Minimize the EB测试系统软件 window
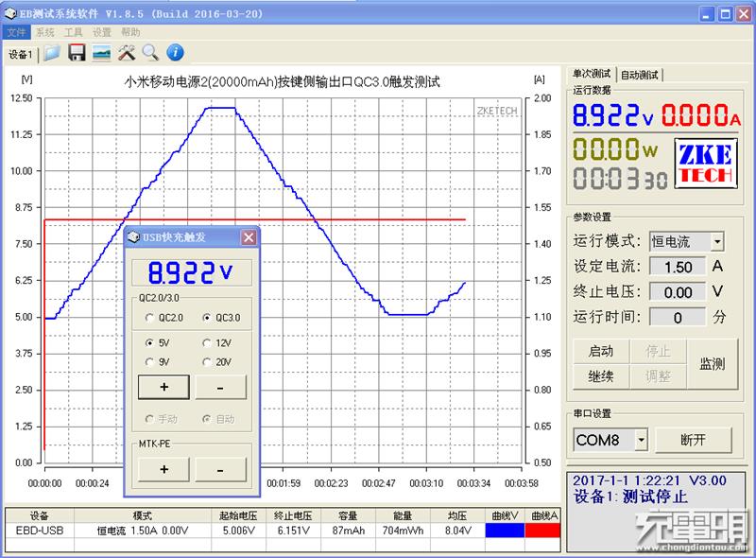This screenshot has width=756, height=558. [707, 14]
